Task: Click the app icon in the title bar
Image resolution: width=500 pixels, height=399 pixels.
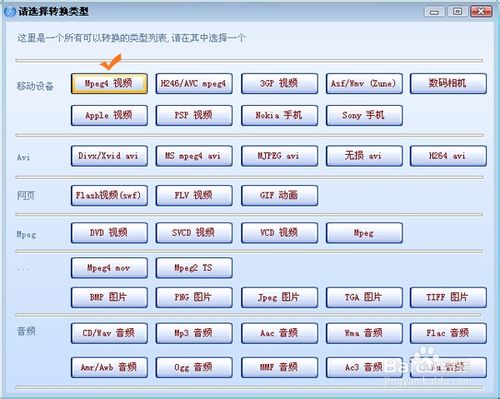Action: click(10, 12)
